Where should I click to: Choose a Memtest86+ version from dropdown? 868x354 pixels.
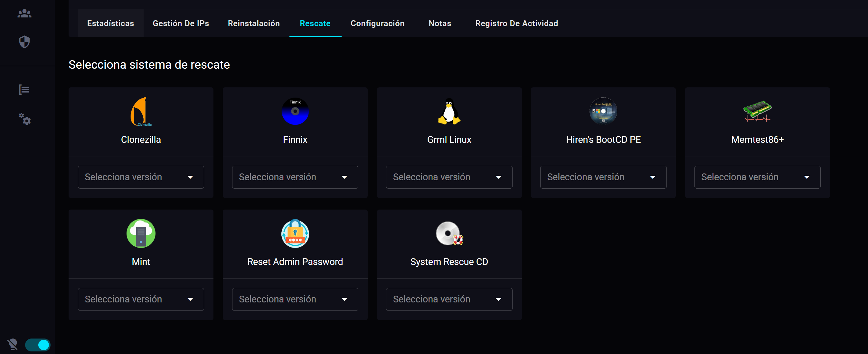tap(757, 177)
